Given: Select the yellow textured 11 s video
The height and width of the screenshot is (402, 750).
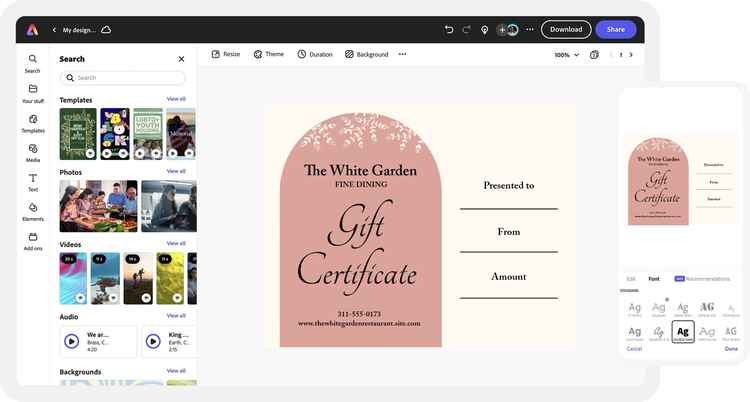Looking at the screenshot, I should (170, 279).
